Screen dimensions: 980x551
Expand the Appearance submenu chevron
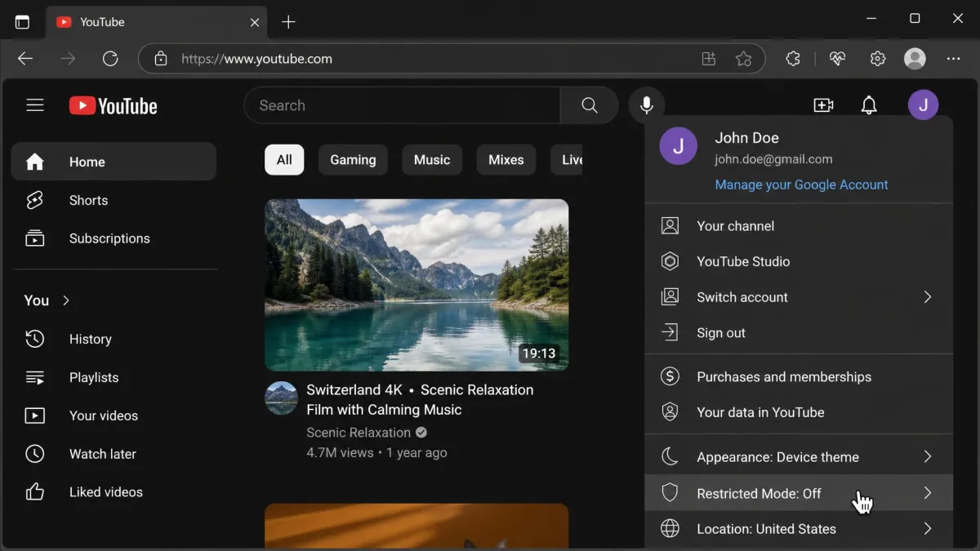(928, 456)
